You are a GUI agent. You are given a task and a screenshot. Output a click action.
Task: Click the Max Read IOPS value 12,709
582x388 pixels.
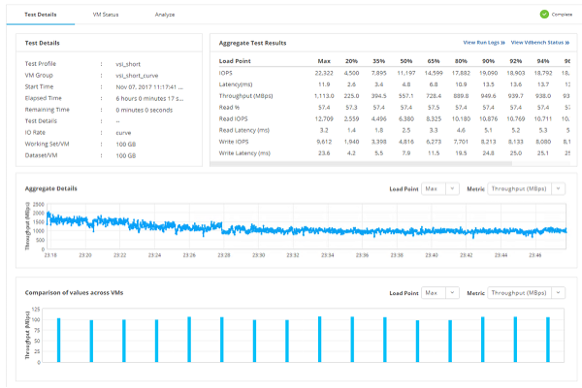[x=324, y=119]
